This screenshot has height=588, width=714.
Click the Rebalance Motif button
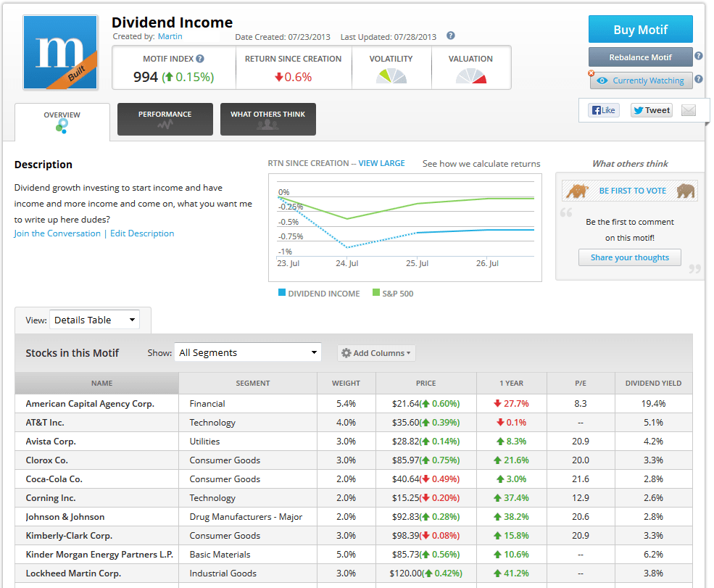click(640, 57)
